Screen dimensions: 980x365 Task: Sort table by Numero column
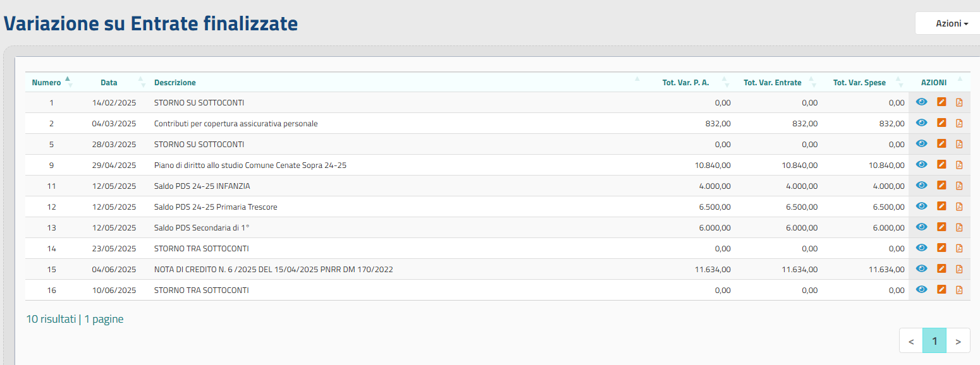coord(47,83)
